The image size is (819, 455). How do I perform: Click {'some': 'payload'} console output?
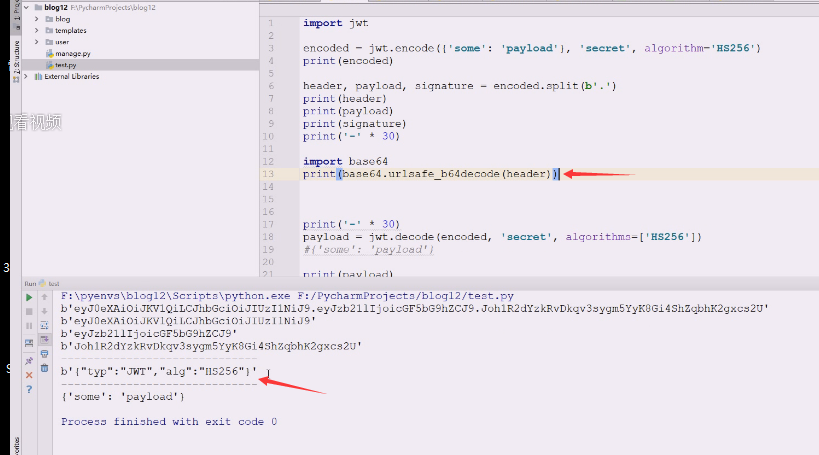tap(123, 396)
